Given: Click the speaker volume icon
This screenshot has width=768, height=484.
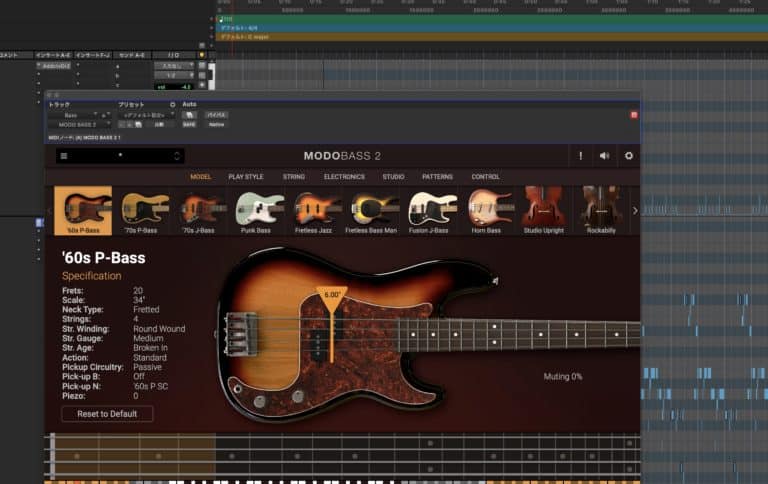Looking at the screenshot, I should [x=604, y=156].
